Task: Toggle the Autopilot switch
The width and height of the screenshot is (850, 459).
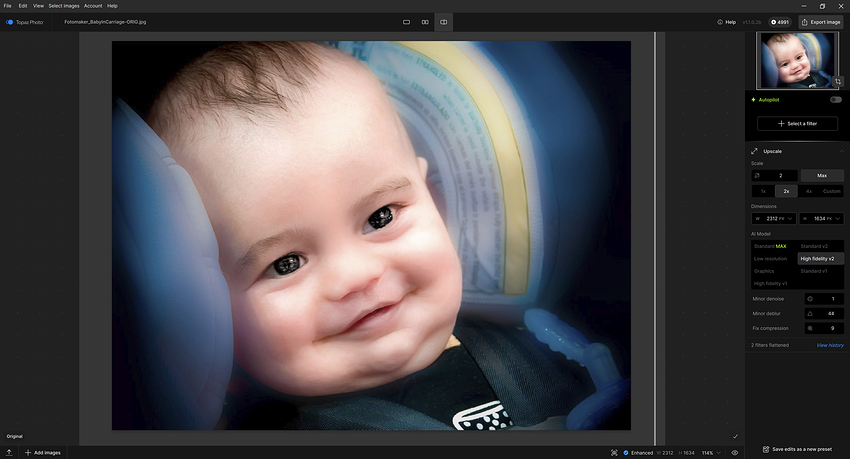Action: click(835, 99)
